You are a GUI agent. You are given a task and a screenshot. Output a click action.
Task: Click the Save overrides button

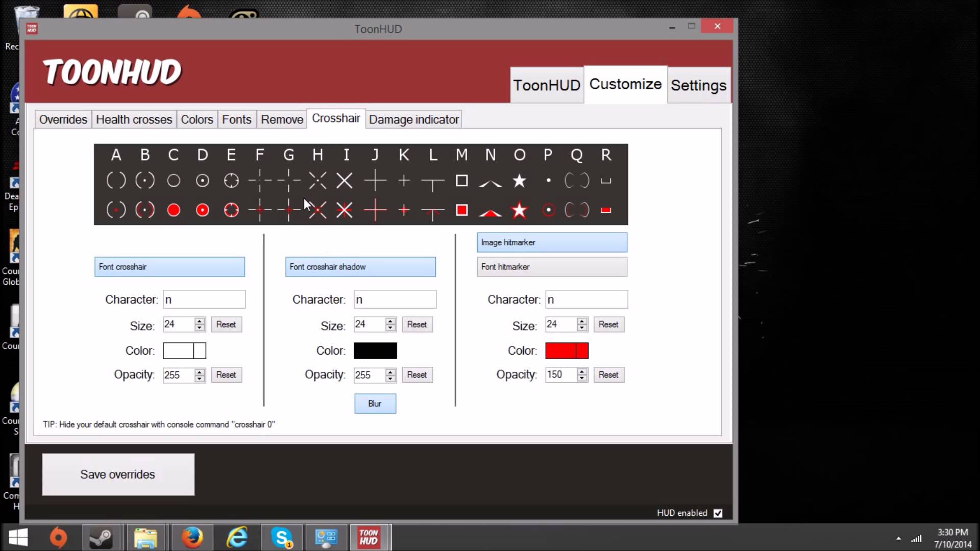tap(118, 474)
